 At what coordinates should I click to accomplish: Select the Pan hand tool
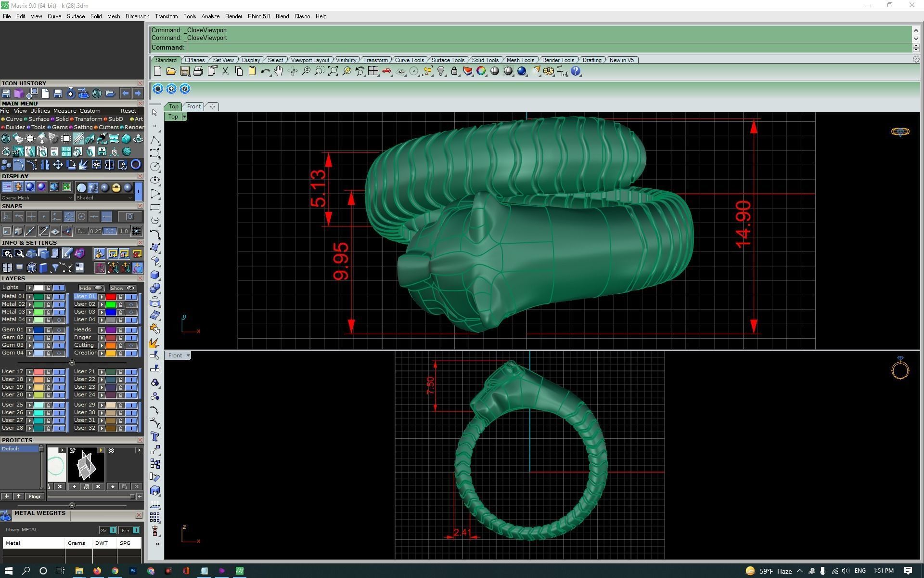click(x=279, y=71)
